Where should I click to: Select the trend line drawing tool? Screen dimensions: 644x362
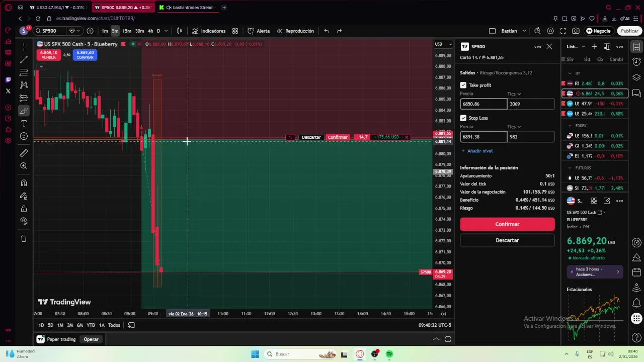click(x=24, y=60)
